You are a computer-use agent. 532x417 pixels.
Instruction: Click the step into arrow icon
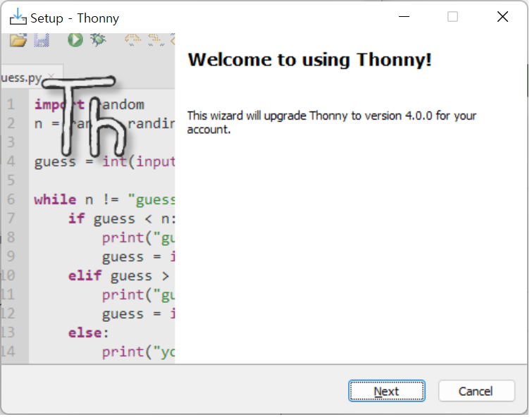(156, 40)
